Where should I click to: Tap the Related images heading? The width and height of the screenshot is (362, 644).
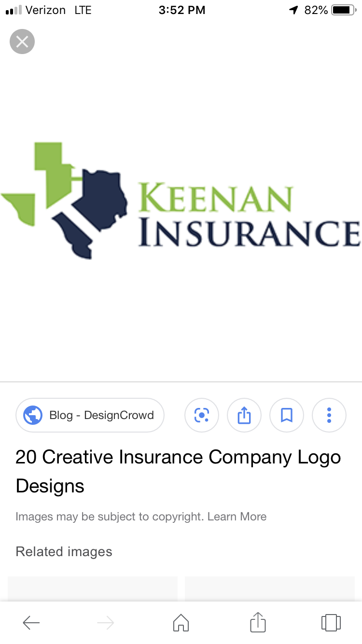64,552
